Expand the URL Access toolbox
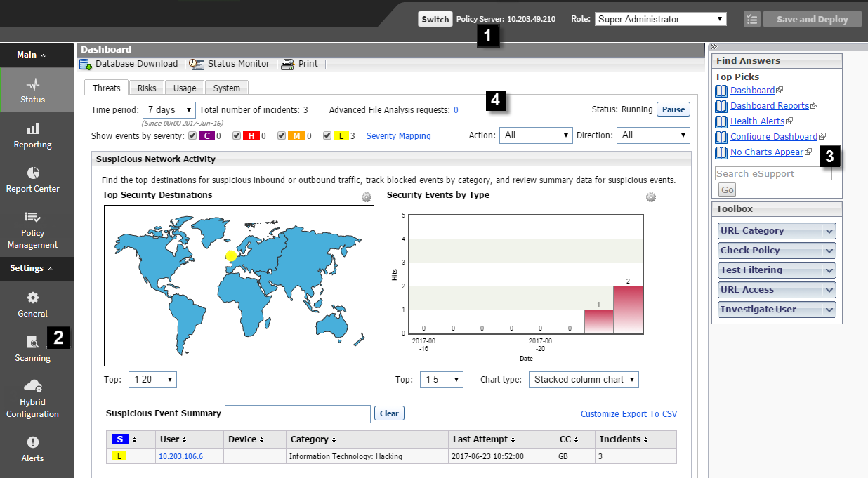This screenshot has width=868, height=478. [829, 290]
